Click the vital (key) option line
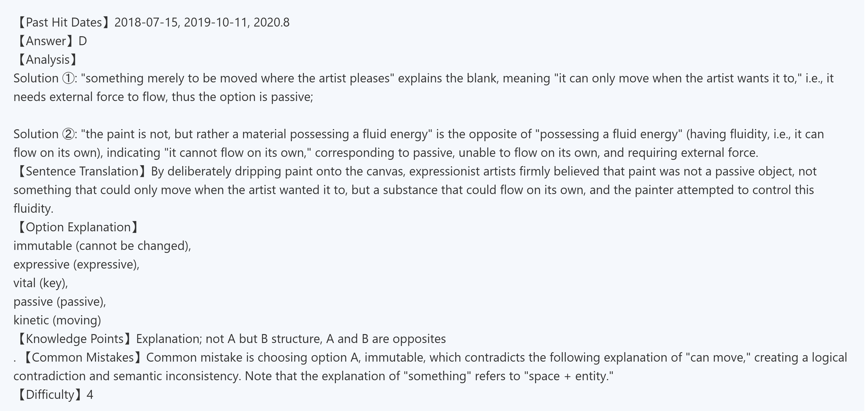The image size is (868, 411). click(x=40, y=283)
